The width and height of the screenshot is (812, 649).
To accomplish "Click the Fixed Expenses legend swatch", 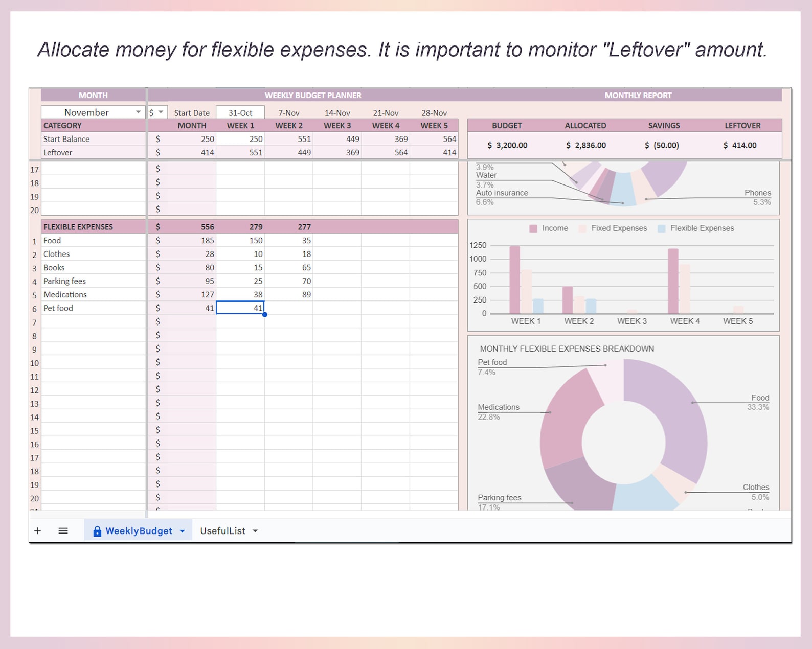I will (x=582, y=228).
